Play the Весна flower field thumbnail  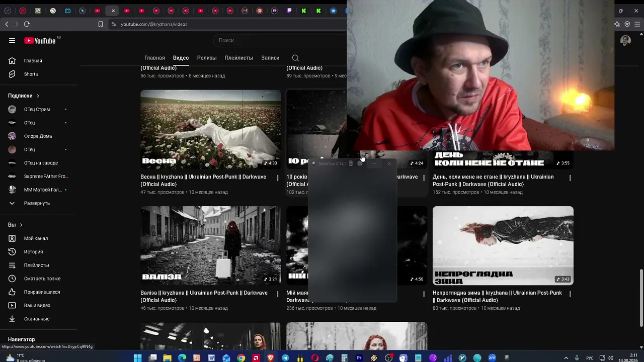(211, 130)
